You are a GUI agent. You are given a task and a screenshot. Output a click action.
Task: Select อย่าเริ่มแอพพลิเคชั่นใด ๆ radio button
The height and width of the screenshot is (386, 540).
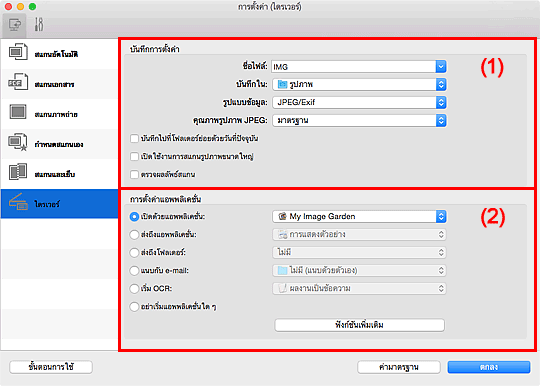pos(134,306)
